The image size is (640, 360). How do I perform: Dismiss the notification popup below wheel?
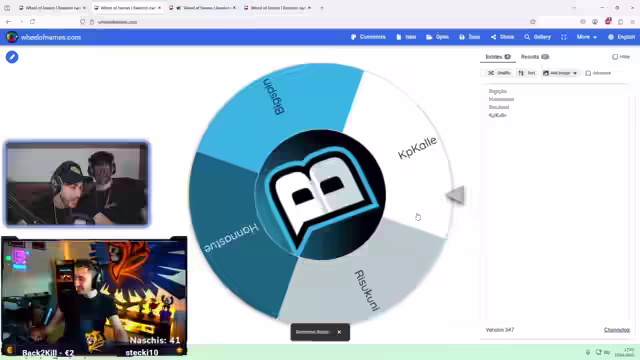click(x=339, y=332)
